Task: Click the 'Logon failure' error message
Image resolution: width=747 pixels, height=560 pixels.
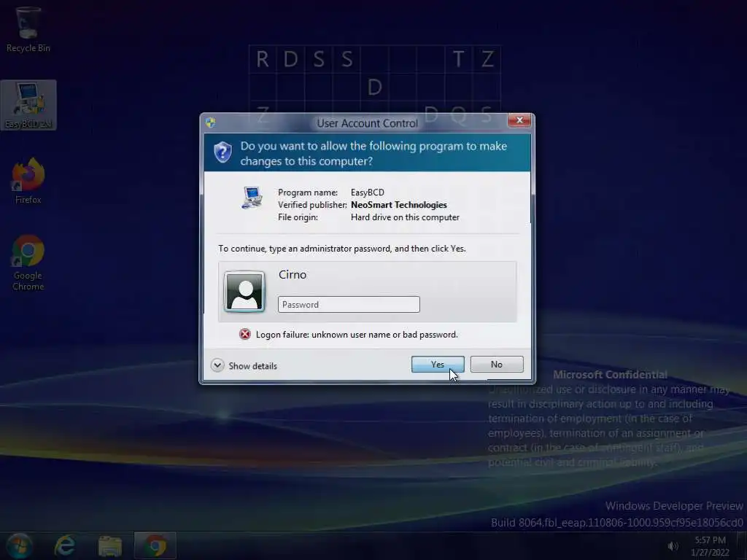Action: click(357, 335)
